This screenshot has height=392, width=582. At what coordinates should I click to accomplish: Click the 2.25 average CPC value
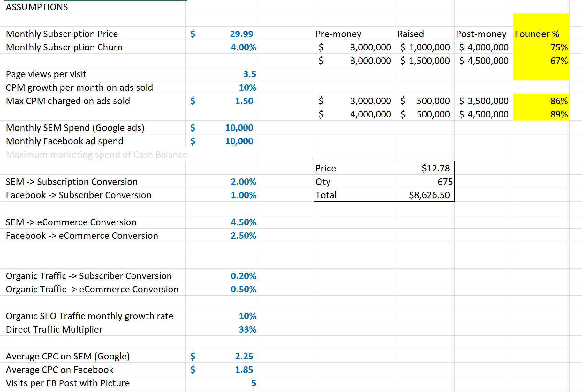(222, 356)
